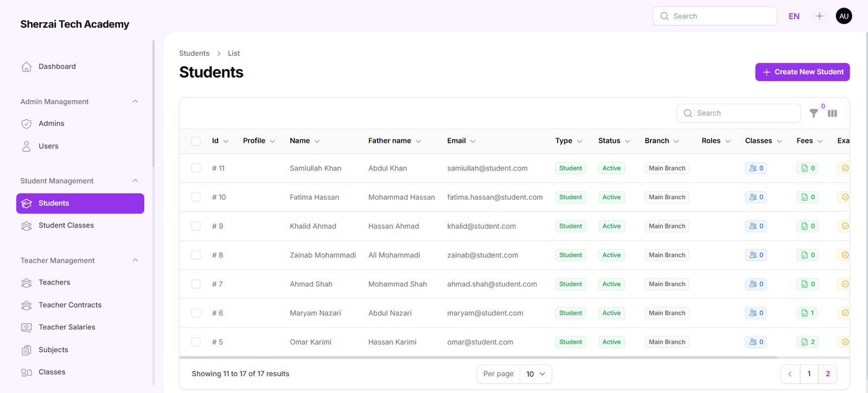
Task: Toggle table columns icon
Action: point(832,113)
